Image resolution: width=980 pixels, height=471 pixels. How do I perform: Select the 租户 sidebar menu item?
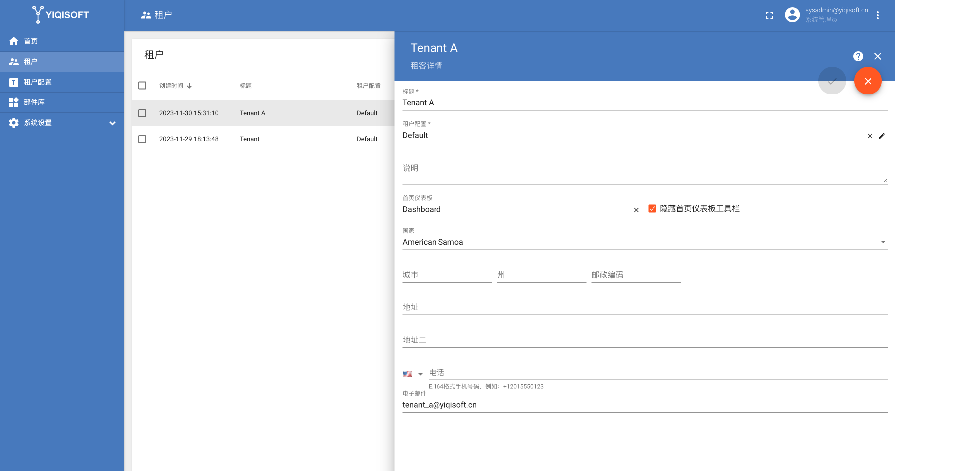(62, 62)
